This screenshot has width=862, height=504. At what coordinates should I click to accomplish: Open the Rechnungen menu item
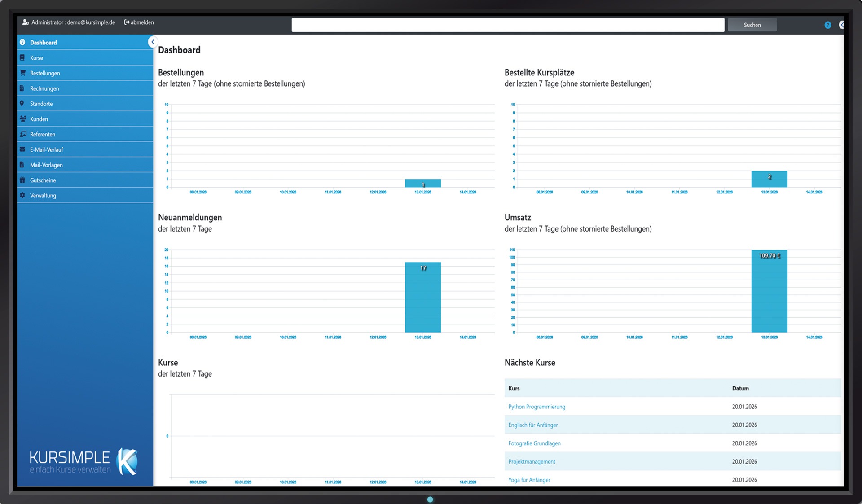click(x=44, y=88)
